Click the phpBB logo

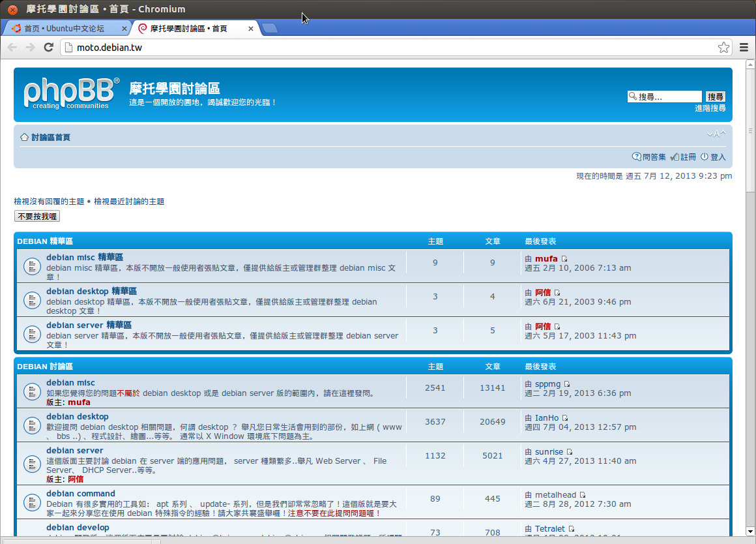point(71,93)
